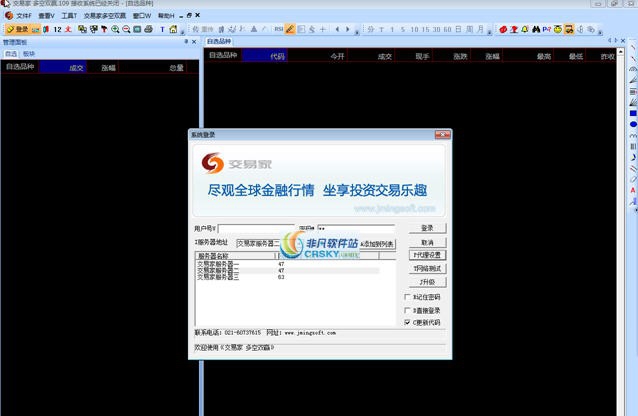Click the 添加到列表 button

point(378,244)
